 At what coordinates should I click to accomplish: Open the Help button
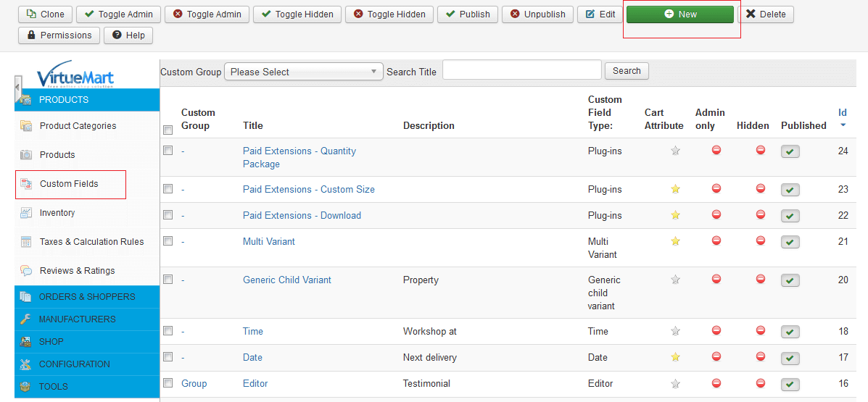[x=128, y=35]
